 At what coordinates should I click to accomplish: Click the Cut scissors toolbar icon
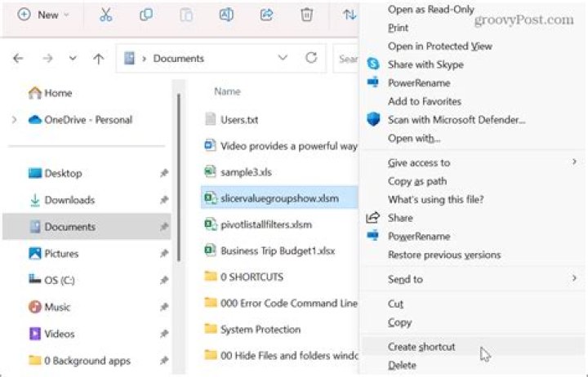coord(105,15)
